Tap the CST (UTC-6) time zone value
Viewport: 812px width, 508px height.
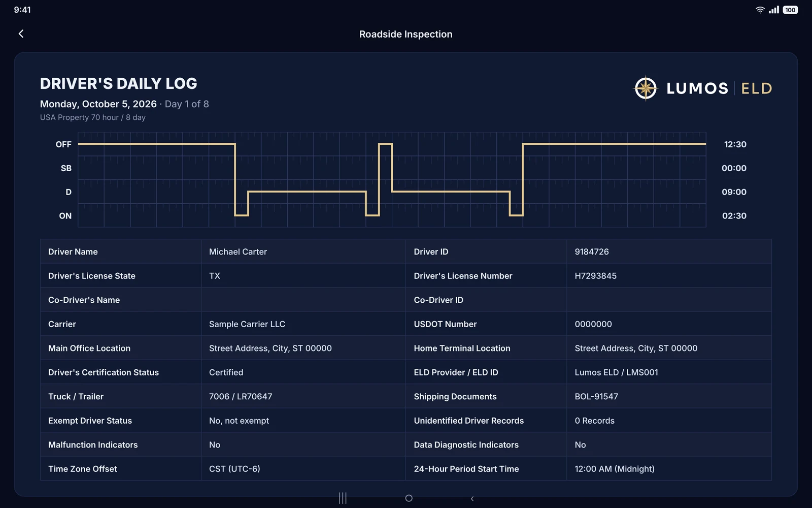point(234,469)
